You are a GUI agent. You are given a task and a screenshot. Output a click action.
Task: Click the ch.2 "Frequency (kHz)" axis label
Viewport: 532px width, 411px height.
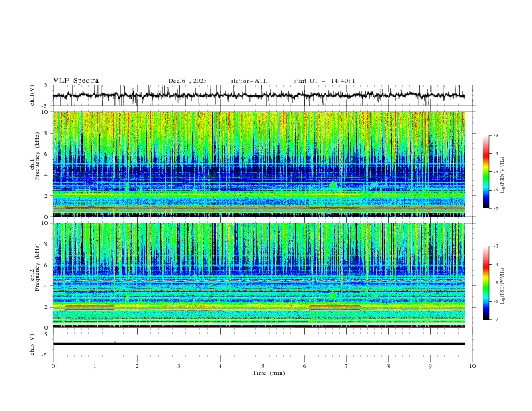37,267
